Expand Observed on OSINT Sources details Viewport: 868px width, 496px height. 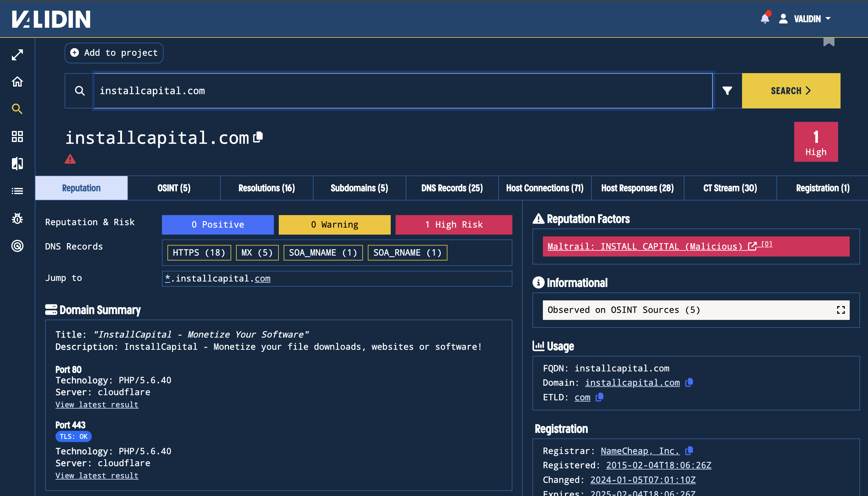(841, 310)
